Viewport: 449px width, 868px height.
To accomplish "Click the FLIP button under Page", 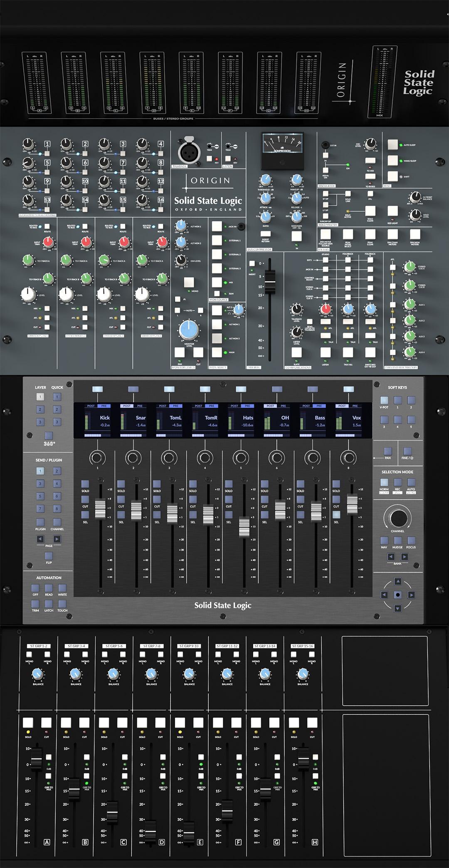I will (49, 556).
